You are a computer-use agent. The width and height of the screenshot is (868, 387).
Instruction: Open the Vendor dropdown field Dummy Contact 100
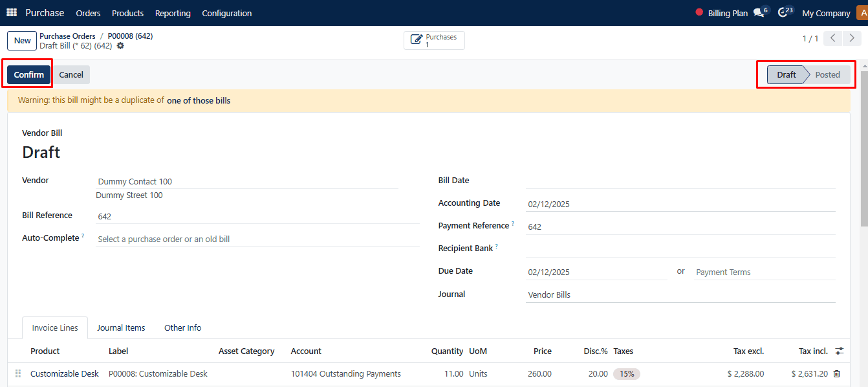click(x=247, y=181)
